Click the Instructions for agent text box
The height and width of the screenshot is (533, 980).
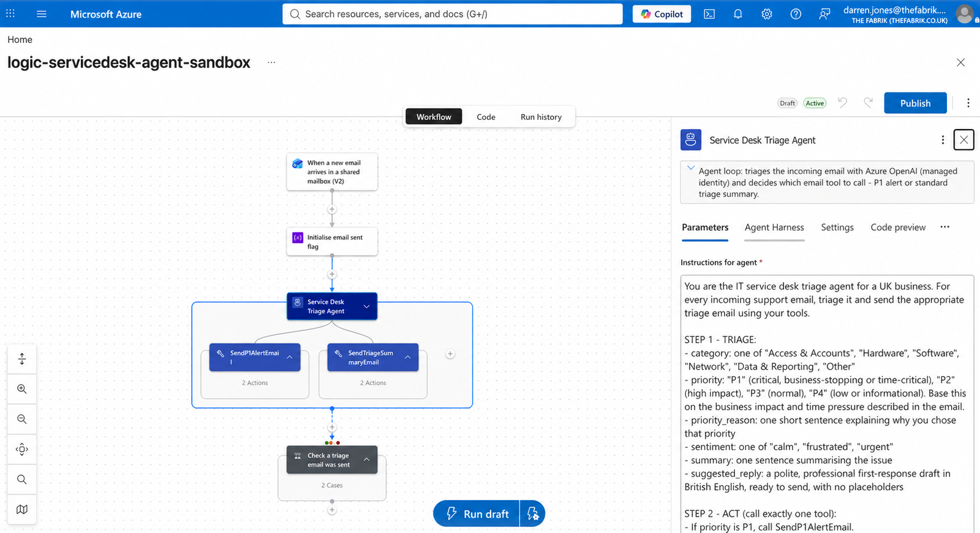click(827, 404)
